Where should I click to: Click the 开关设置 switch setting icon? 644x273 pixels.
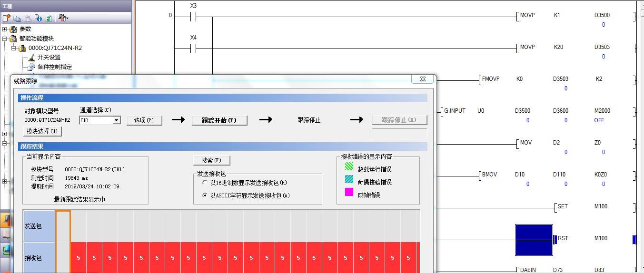coord(31,58)
